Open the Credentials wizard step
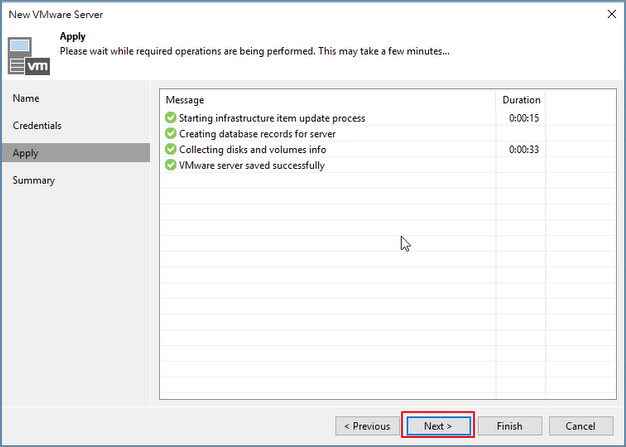This screenshot has height=447, width=626. point(37,125)
